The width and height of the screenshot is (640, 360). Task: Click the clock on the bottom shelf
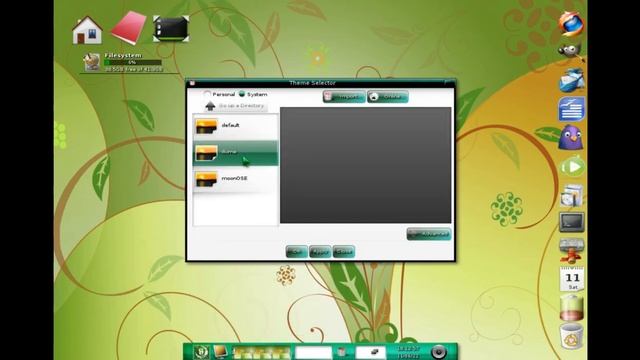[x=408, y=352]
